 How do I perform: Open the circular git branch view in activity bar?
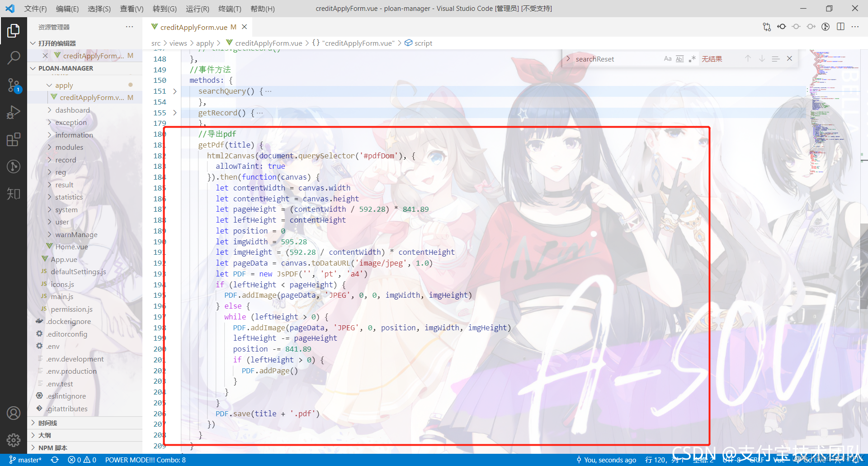coord(14,166)
